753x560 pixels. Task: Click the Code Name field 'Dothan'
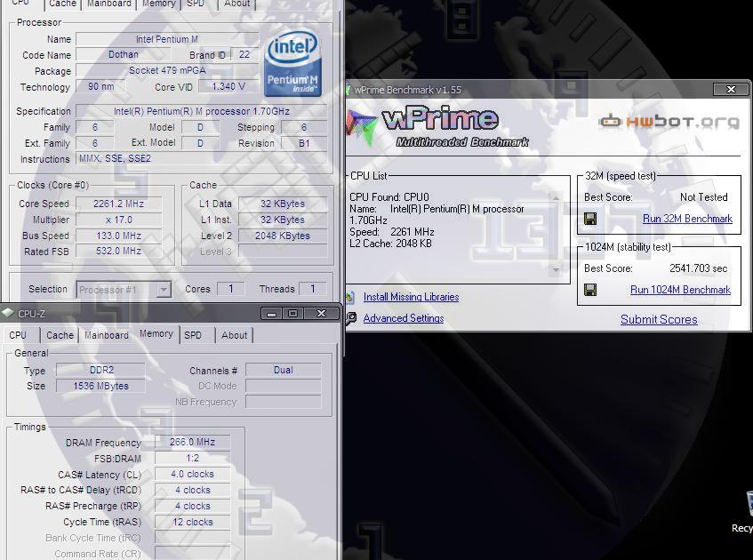tap(124, 55)
